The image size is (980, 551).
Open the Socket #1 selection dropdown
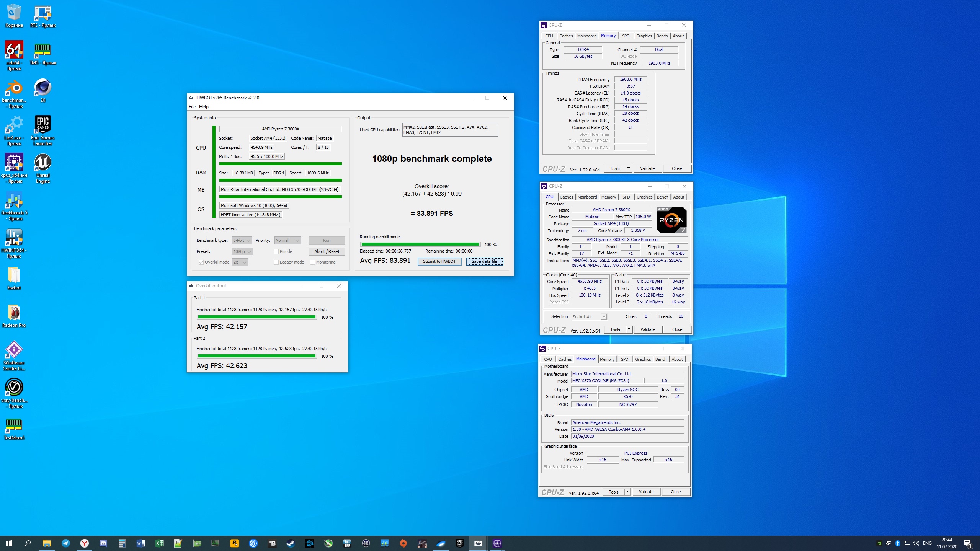click(589, 316)
